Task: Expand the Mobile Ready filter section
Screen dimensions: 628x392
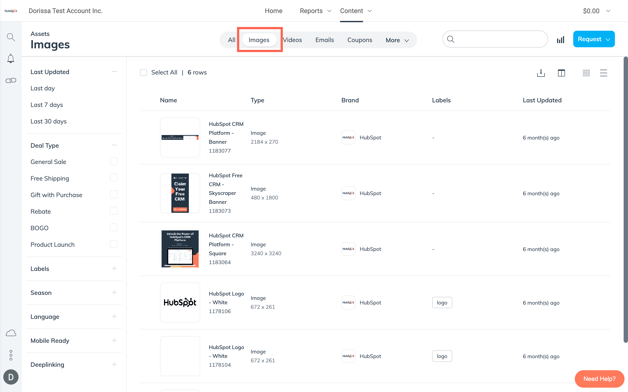Action: click(114, 341)
